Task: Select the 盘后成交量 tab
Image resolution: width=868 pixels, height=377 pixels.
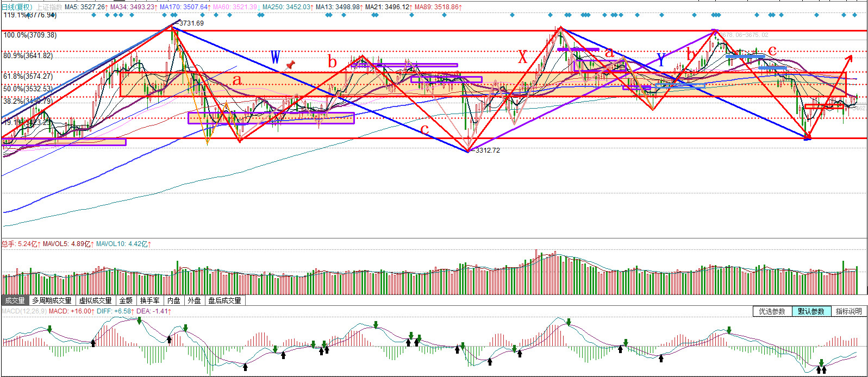Action: [225, 300]
